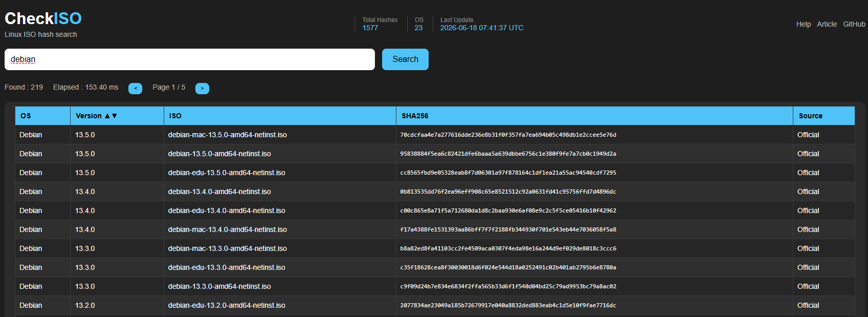Click the OS column header
This screenshot has height=317, width=868.
coord(43,116)
